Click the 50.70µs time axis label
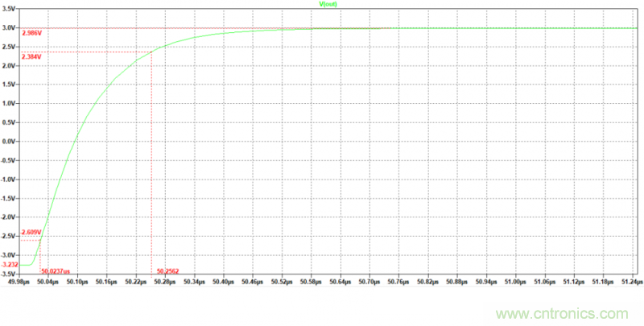 [369, 283]
